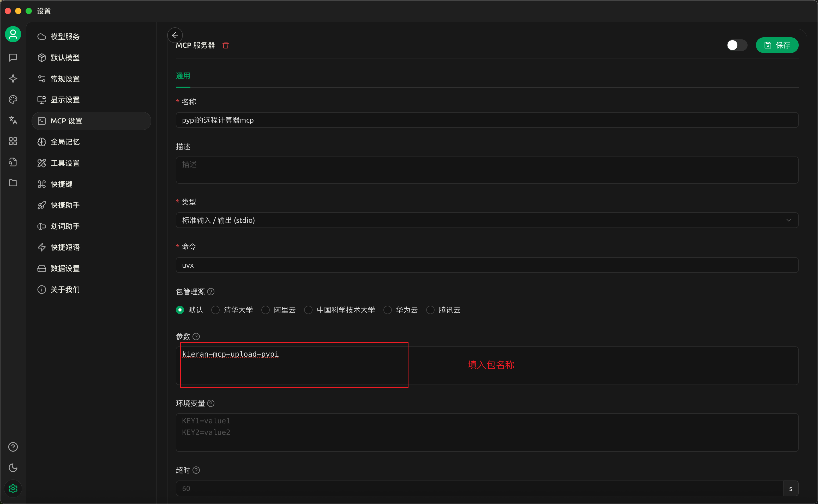Select 中国科学技术大学 package source
This screenshot has height=504, width=818.
tap(340, 310)
